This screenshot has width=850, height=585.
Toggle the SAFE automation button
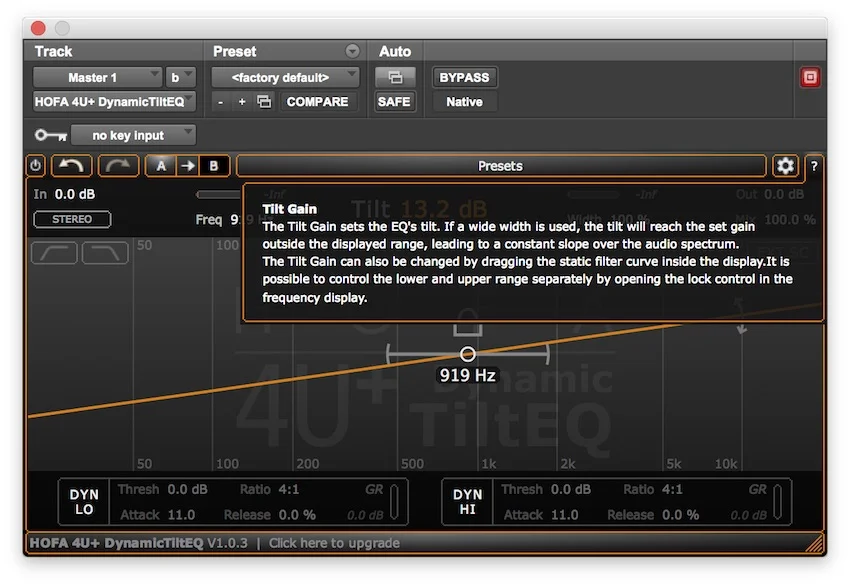[394, 102]
